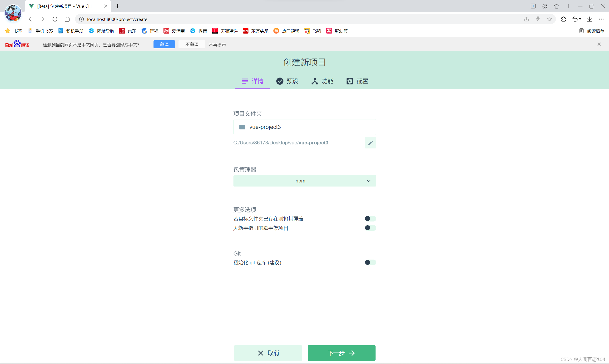Open the extensions puzzle icon
Viewport: 609px width, 364px height.
pyautogui.click(x=563, y=19)
